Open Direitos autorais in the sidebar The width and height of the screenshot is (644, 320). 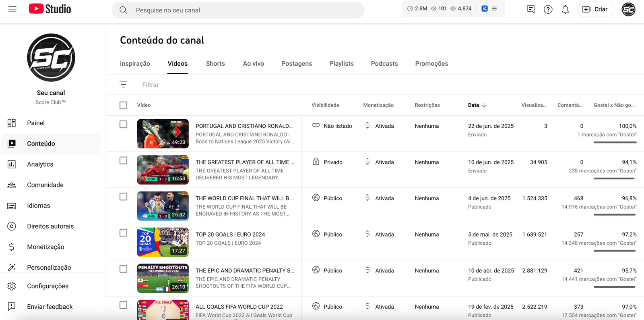point(51,226)
